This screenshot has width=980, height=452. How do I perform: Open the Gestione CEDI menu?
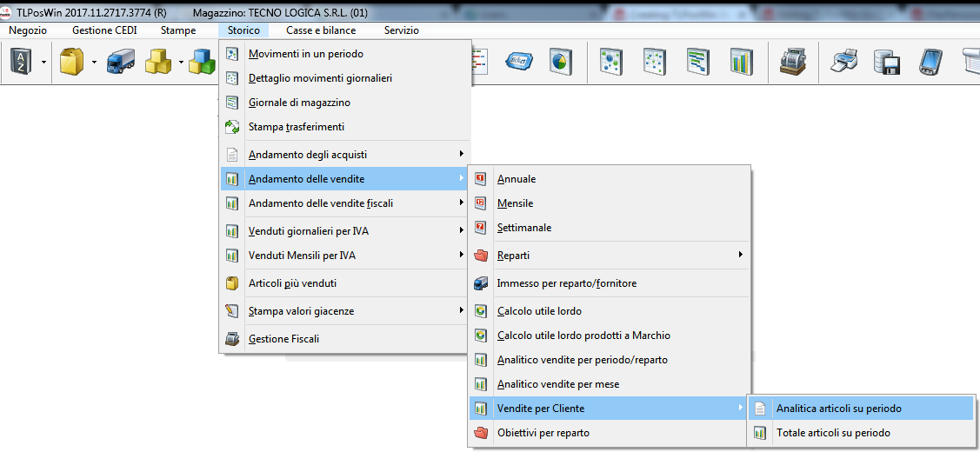(x=104, y=30)
